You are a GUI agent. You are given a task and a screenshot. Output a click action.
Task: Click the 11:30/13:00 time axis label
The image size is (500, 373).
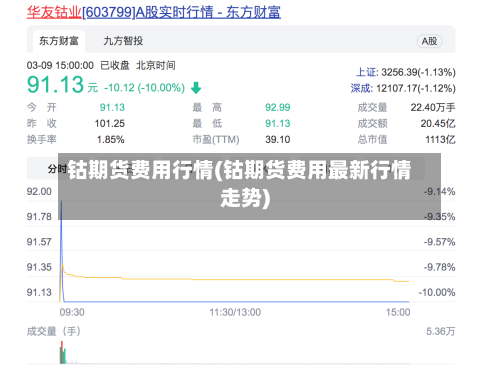pos(235,312)
